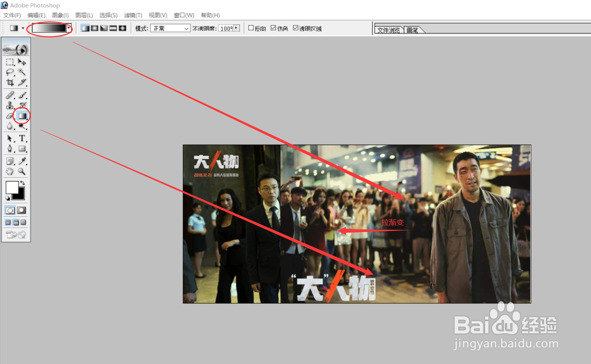Select the Healing Brush tool
Image resolution: width=591 pixels, height=364 pixels.
(x=10, y=95)
